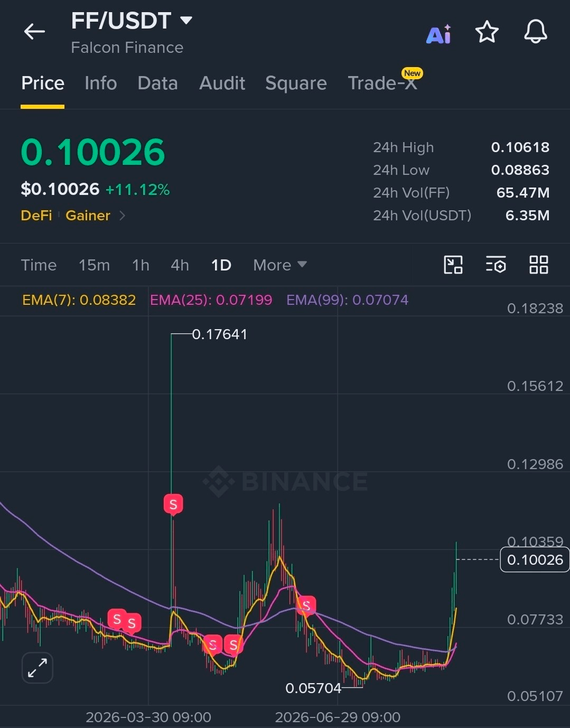Viewport: 570px width, 728px height.
Task: Open the AI assistant icon
Action: [438, 34]
